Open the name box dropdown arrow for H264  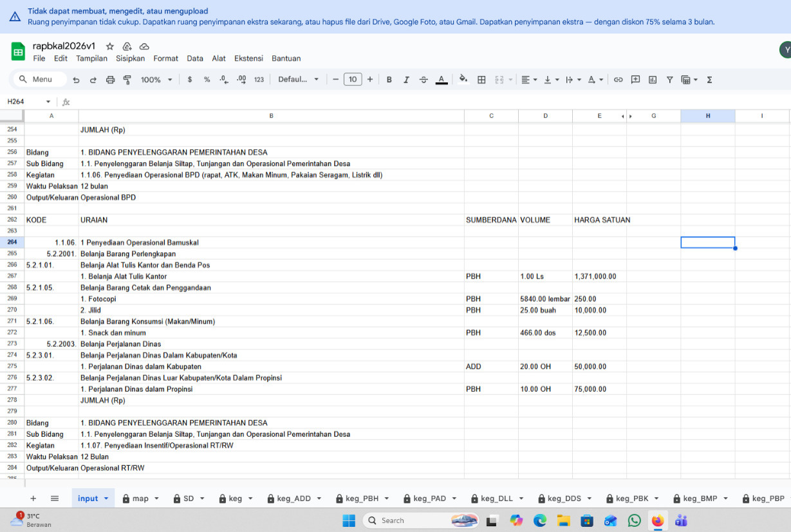tap(48, 102)
